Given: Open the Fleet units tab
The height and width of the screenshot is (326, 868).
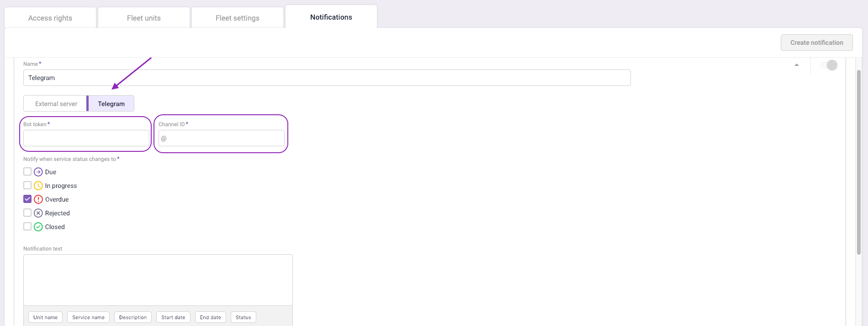Looking at the screenshot, I should pos(144,18).
